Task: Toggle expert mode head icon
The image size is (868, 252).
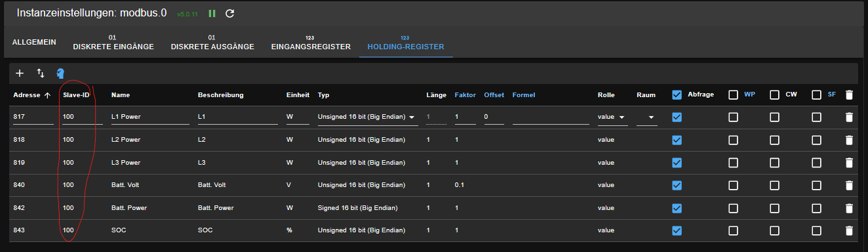Action: 60,73
